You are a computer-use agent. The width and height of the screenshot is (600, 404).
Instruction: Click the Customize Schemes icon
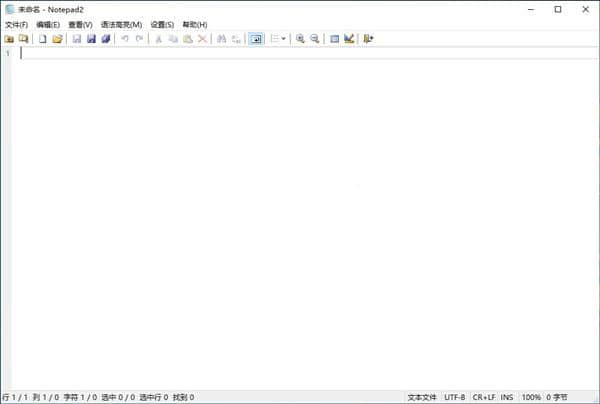[349, 39]
